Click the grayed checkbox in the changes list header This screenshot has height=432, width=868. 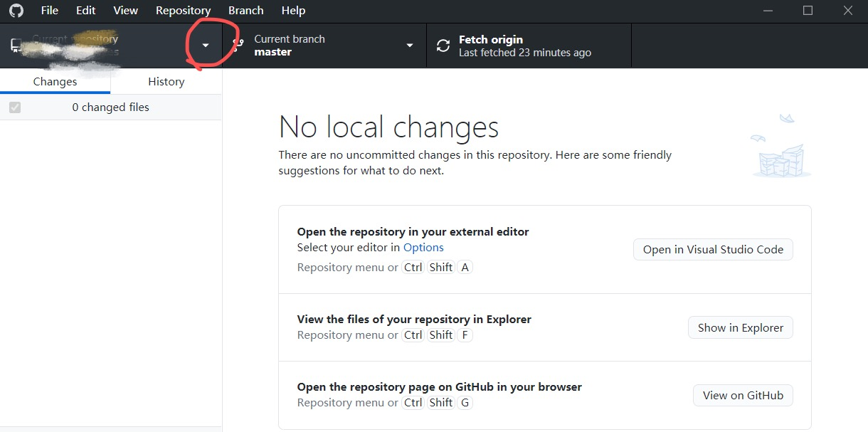pyautogui.click(x=15, y=107)
